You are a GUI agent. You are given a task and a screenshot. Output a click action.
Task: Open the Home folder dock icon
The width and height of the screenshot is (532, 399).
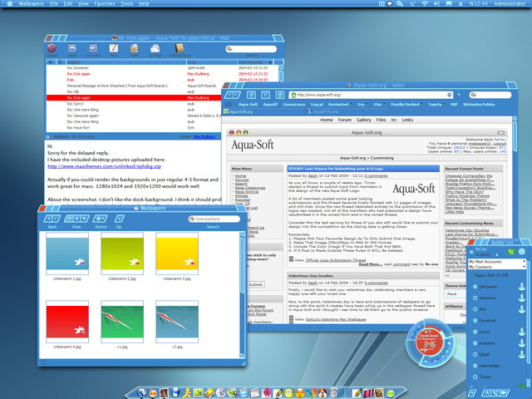323,393
